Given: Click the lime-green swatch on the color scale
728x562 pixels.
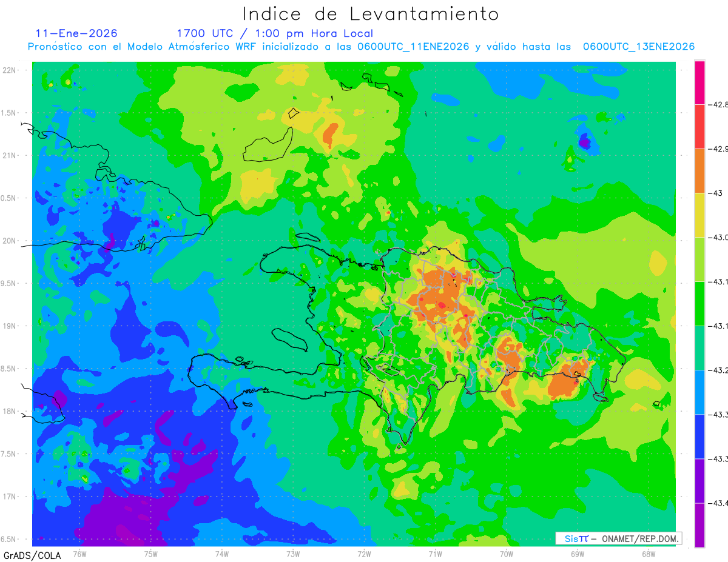Looking at the screenshot, I should pos(699,259).
